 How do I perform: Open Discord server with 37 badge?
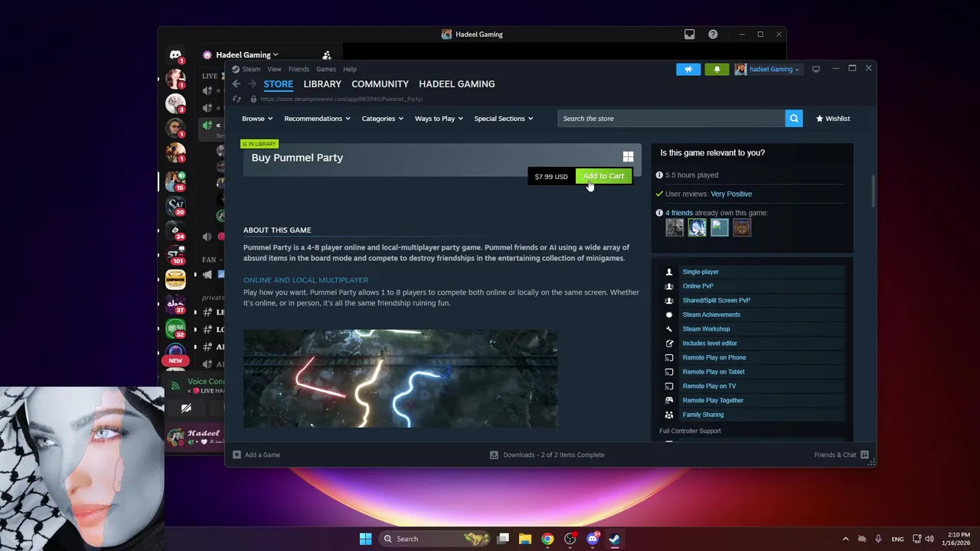(175, 304)
